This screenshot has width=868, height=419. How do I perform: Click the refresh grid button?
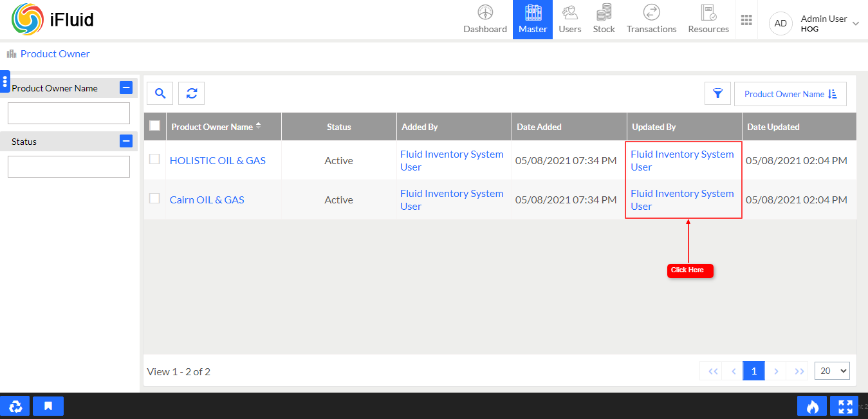click(x=191, y=93)
